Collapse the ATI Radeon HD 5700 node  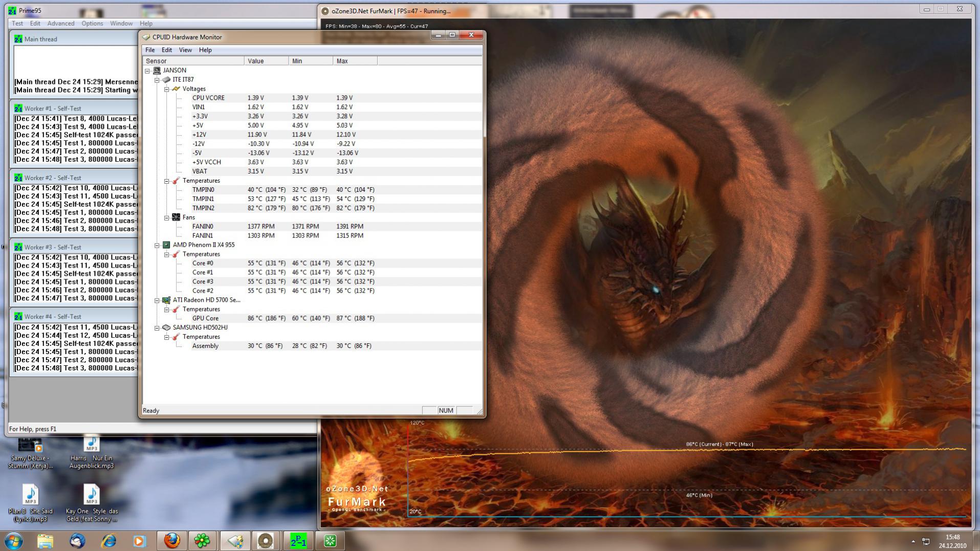point(157,300)
